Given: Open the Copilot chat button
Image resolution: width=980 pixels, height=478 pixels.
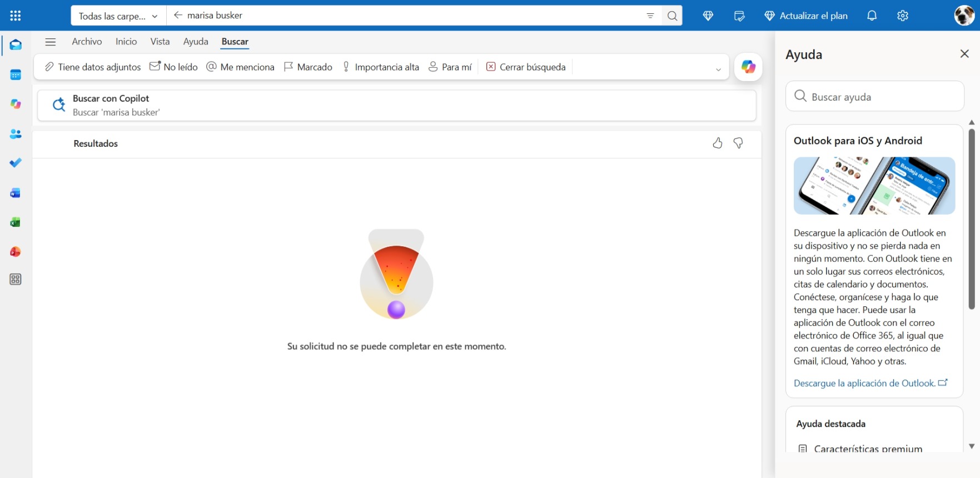Looking at the screenshot, I should pos(748,67).
